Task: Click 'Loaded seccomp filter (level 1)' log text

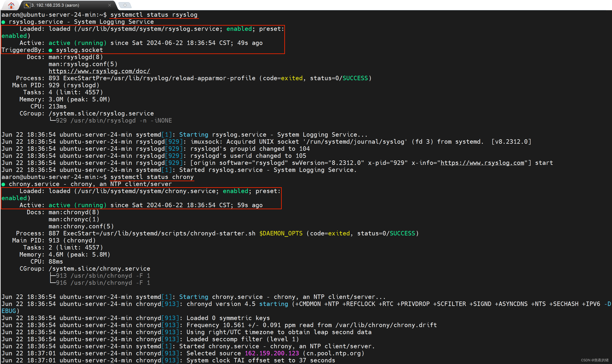Action: 243,339
